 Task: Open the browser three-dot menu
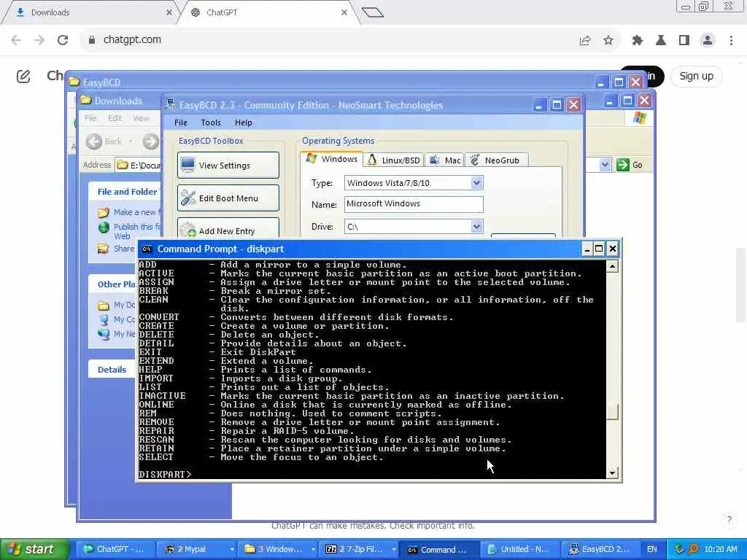731,41
